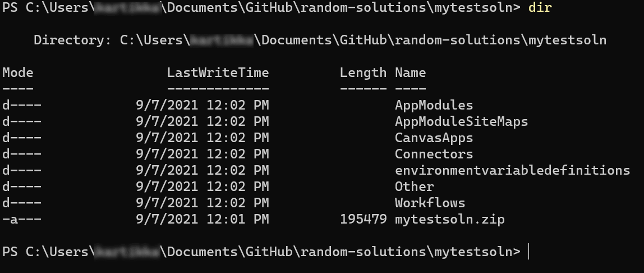644x273 pixels.
Task: Select the Other directory entry
Action: point(415,186)
